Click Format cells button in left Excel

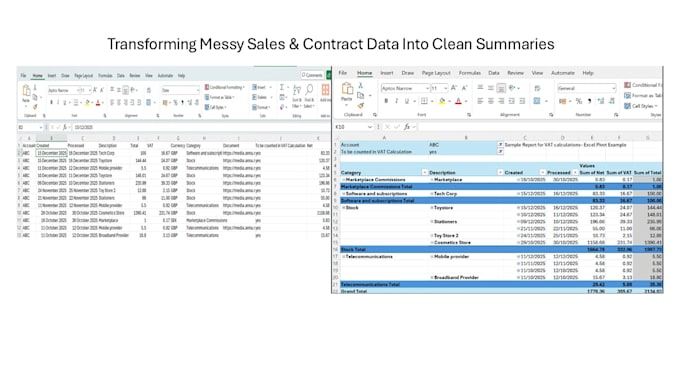(x=262, y=107)
